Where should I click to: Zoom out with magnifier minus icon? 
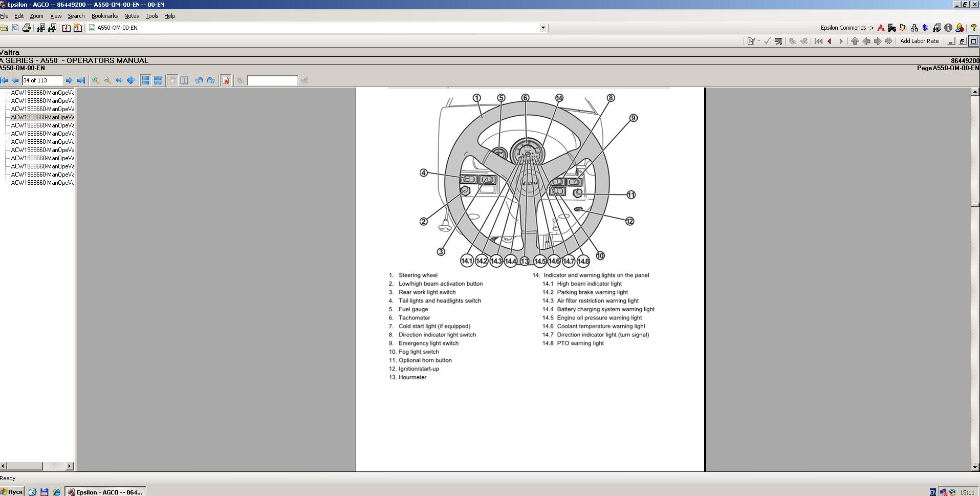[x=107, y=80]
